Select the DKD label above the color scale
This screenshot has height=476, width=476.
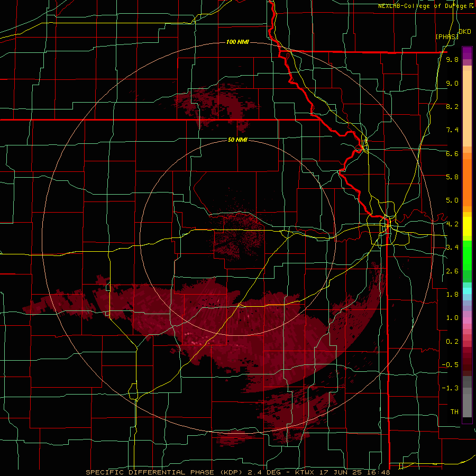(x=465, y=32)
